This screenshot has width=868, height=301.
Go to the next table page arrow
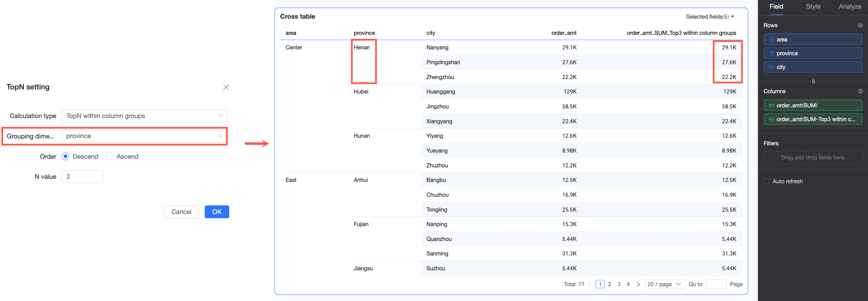coord(638,284)
